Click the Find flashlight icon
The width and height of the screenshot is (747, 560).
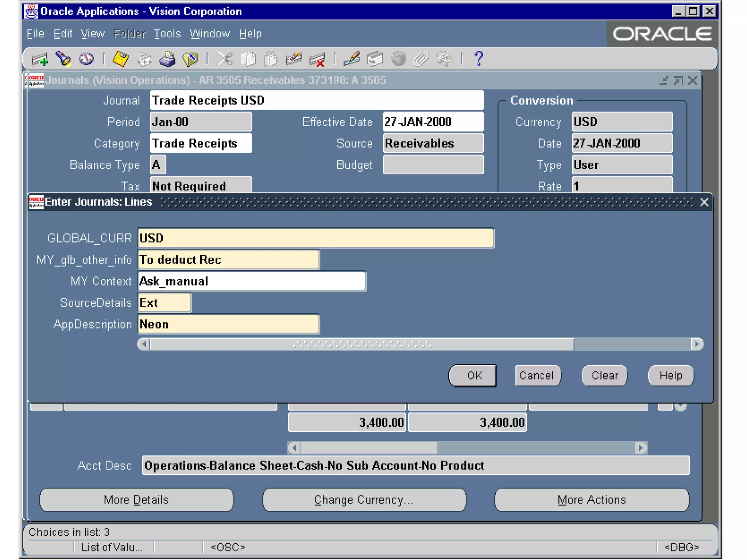click(63, 59)
